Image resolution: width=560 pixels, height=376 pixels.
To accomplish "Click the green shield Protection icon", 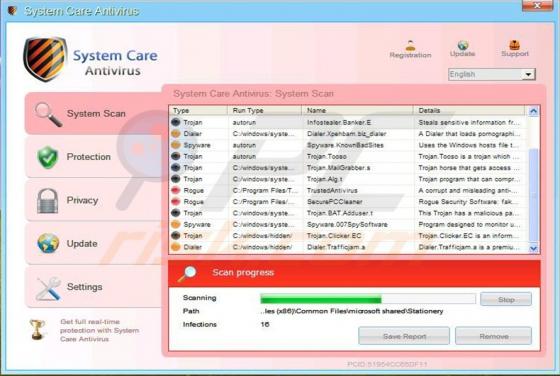I will click(48, 157).
